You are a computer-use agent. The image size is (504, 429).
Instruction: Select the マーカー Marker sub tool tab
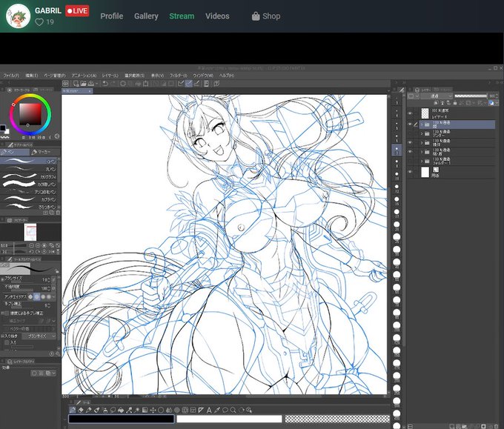(x=45, y=152)
